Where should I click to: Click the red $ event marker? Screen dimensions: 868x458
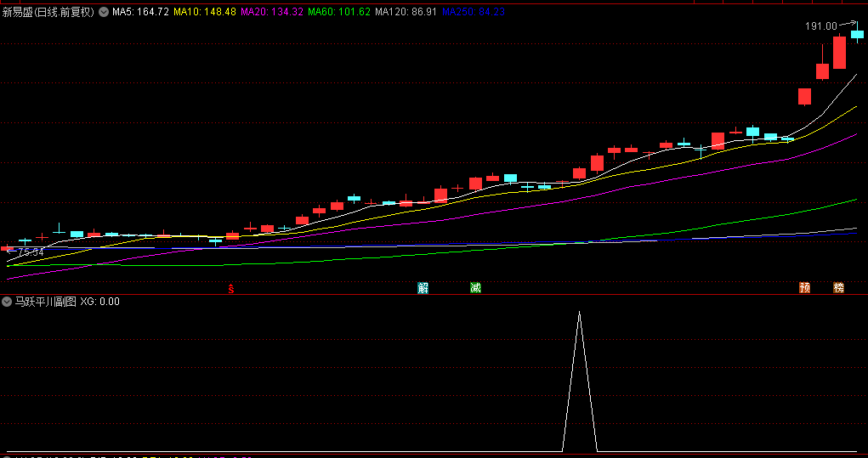(230, 288)
